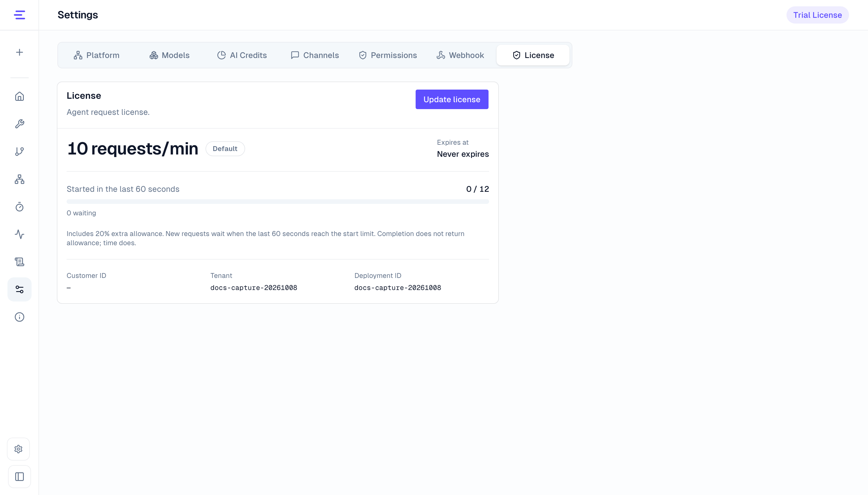Open the network hierarchy icon in sidebar

(x=19, y=179)
